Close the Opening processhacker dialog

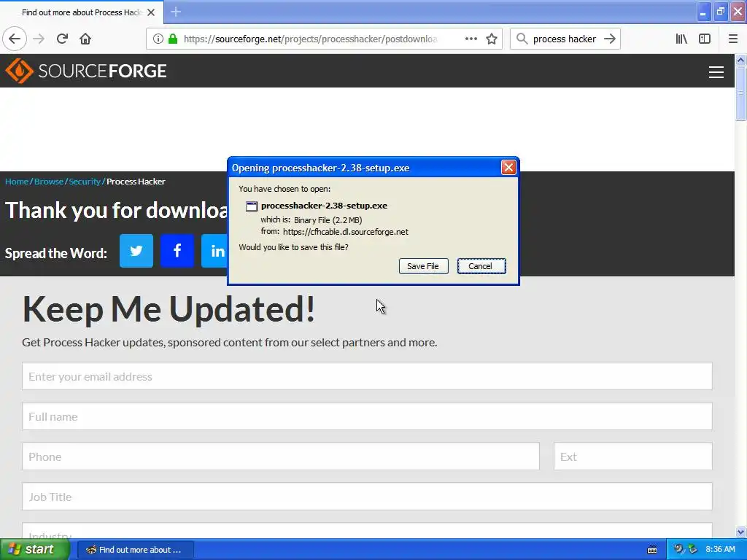(x=508, y=167)
